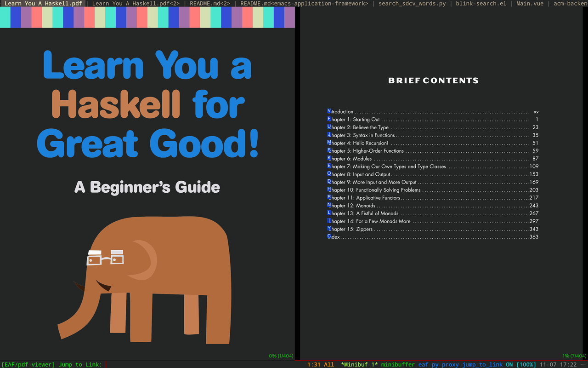Screen dimensions: 588x368
Task: Click the H marker for Chapter 10
Action: 329,190
